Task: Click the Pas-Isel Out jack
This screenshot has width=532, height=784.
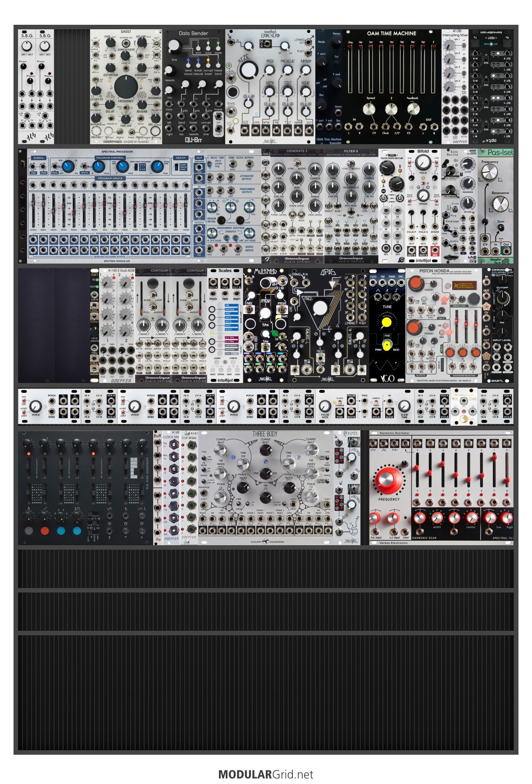Action: click(506, 251)
